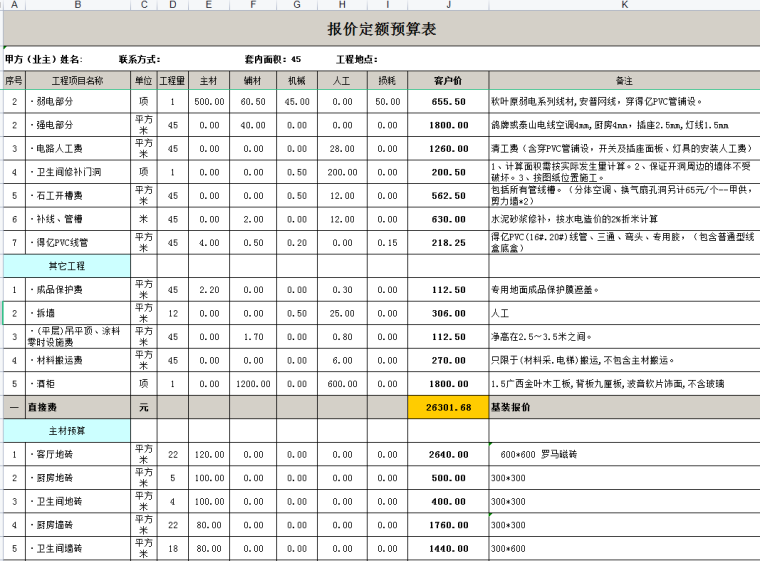Click the 套内面积: 45 cell
This screenshot has width=760, height=561.
coord(273,59)
